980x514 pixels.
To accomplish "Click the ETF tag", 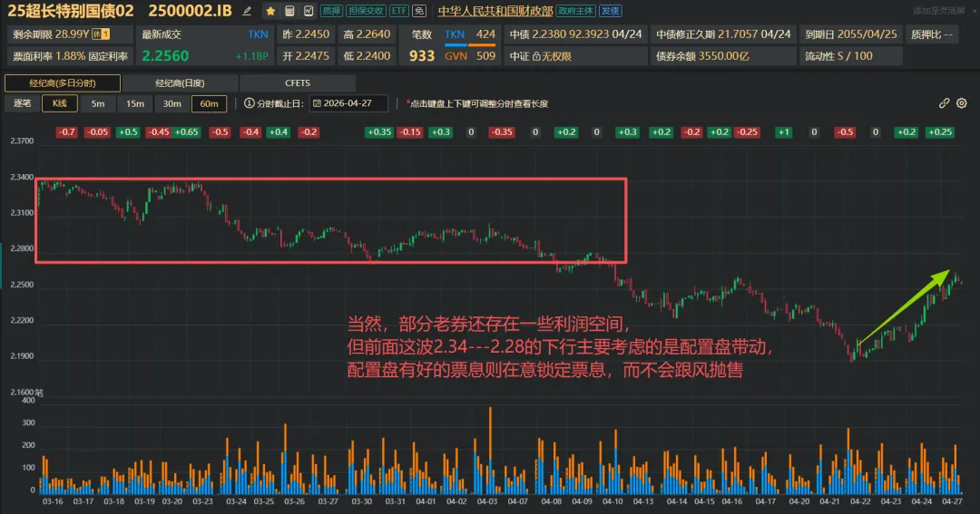I will coord(398,11).
